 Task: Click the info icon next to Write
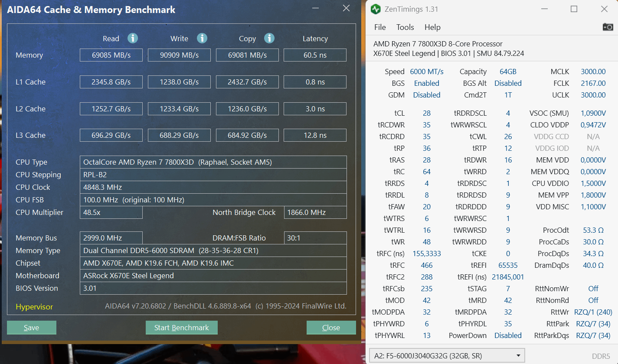point(202,38)
